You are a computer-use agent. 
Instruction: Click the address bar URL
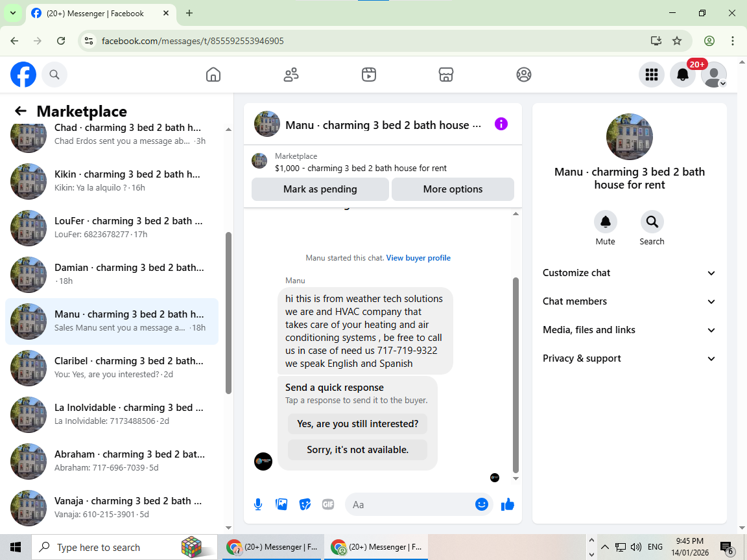[193, 41]
